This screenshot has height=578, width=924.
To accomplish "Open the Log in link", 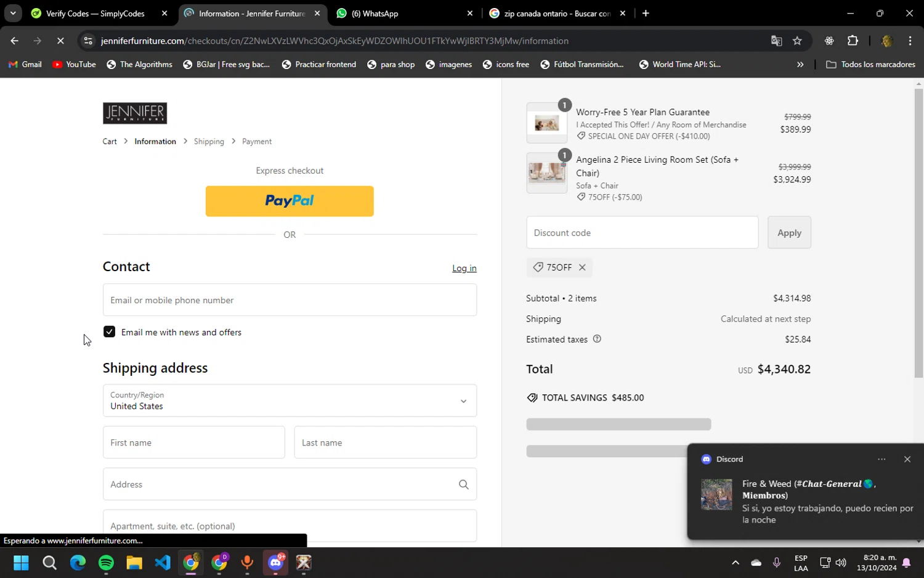I will click(x=464, y=268).
